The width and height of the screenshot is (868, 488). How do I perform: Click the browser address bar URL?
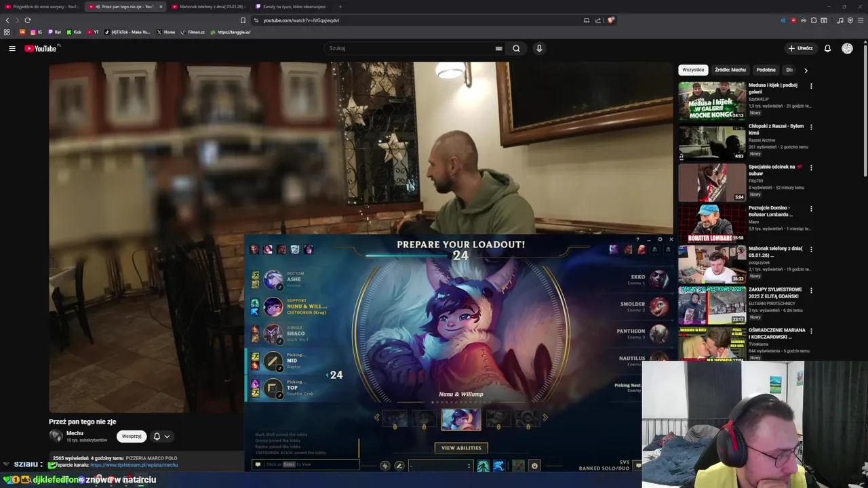coord(301,20)
